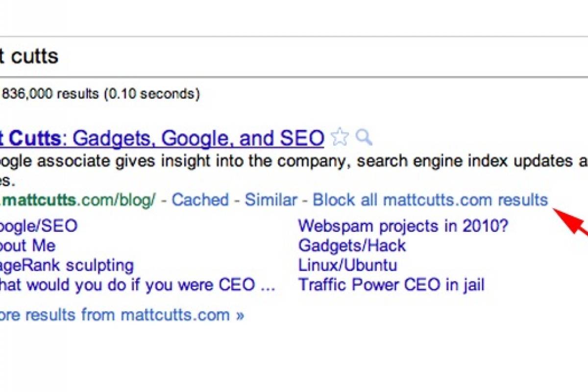The width and height of the screenshot is (588, 392).
Task: Click Block all mattcutts.com results
Action: 430,200
